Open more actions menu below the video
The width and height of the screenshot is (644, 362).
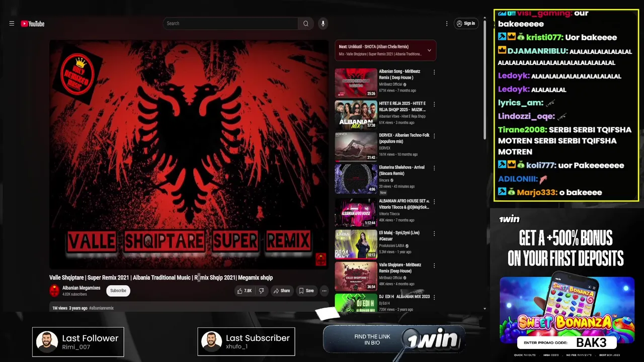pos(324,291)
